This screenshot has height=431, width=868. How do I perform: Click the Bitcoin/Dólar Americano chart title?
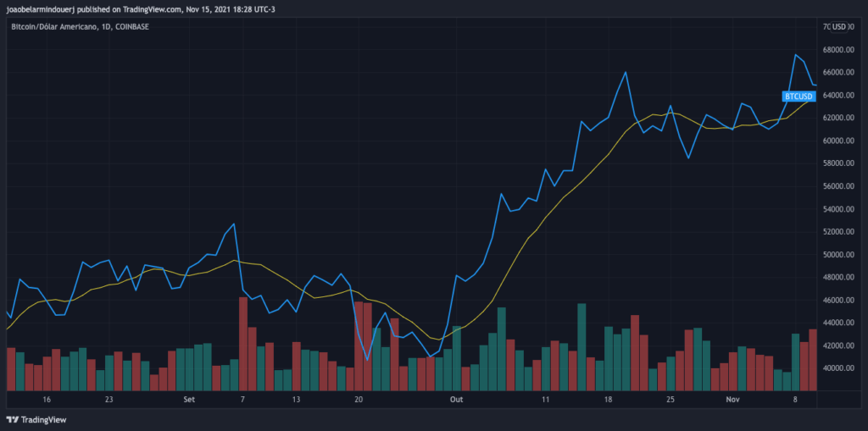click(58, 26)
